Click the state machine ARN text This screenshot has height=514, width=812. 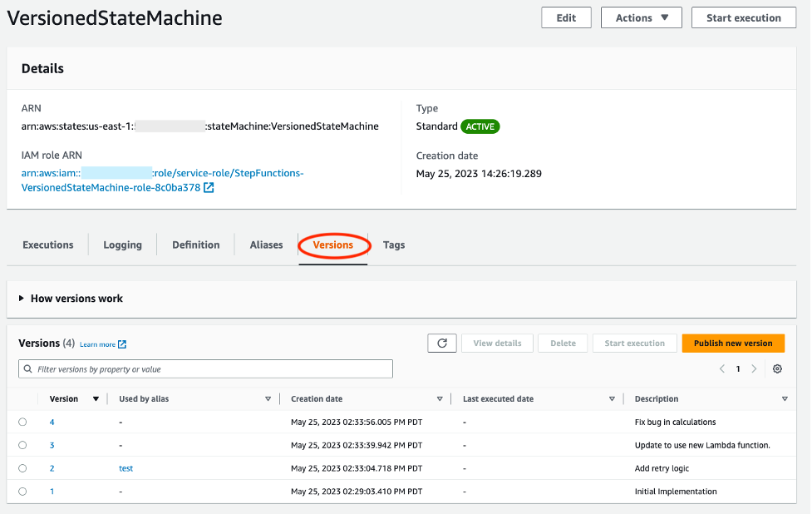200,126
